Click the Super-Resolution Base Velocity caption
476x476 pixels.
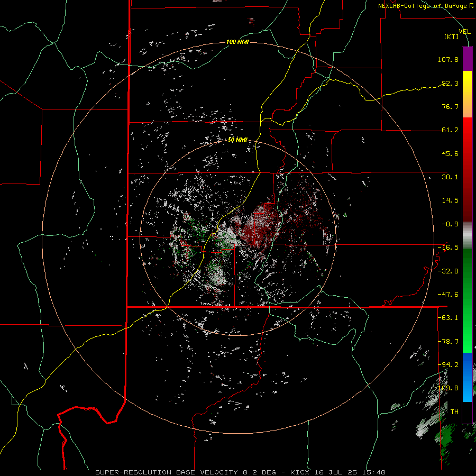(x=241, y=472)
